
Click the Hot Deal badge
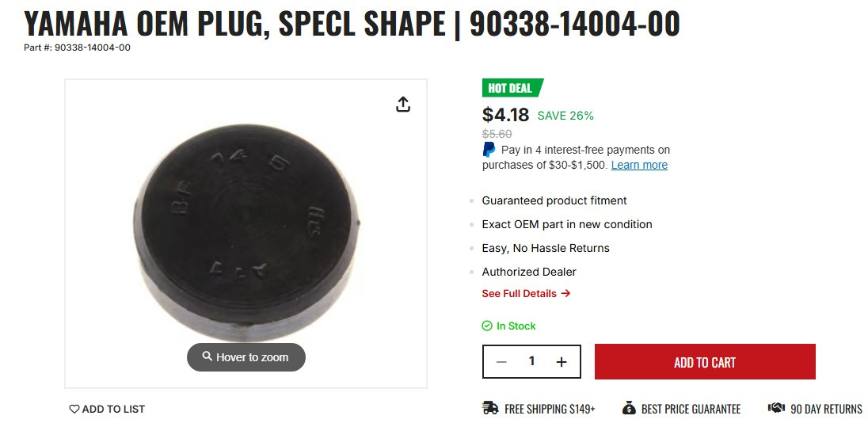512,88
